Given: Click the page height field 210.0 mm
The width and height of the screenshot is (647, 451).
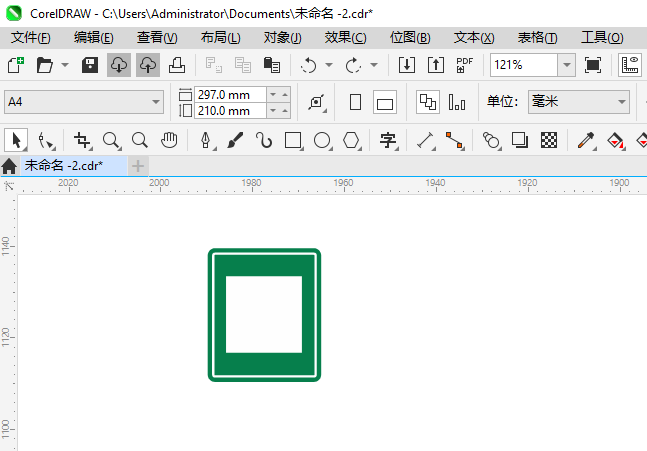Looking at the screenshot, I should [x=230, y=111].
